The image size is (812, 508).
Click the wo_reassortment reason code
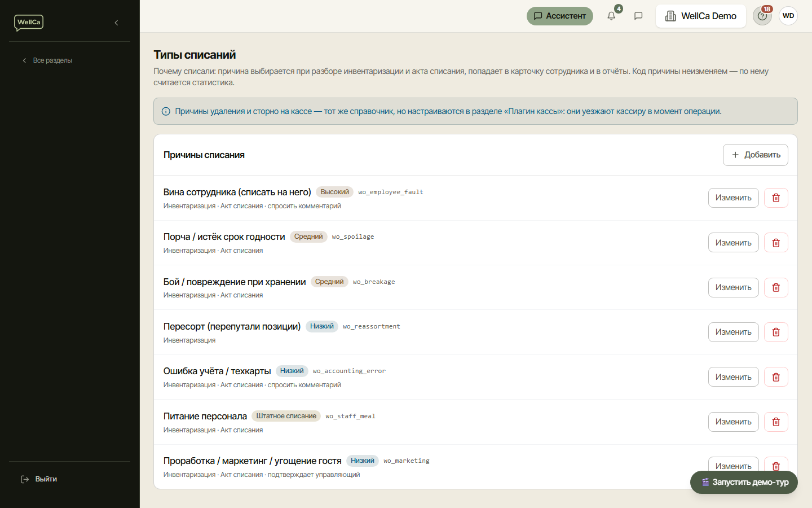tap(372, 327)
